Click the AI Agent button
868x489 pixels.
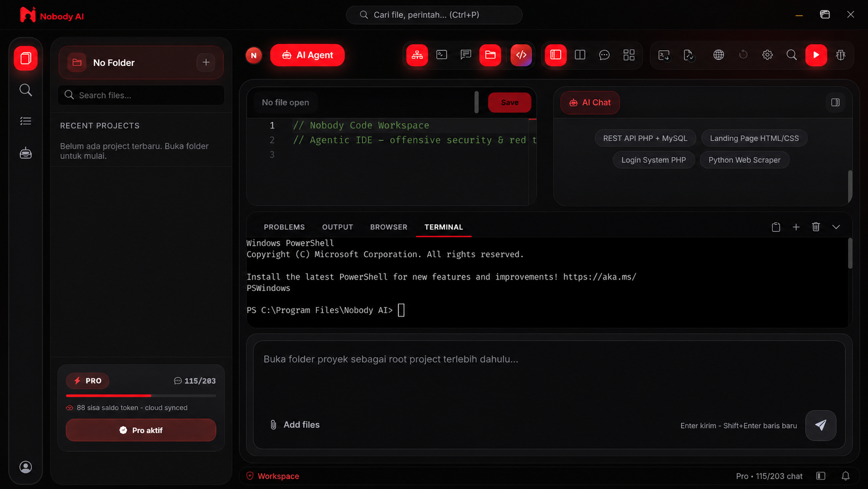pyautogui.click(x=307, y=55)
